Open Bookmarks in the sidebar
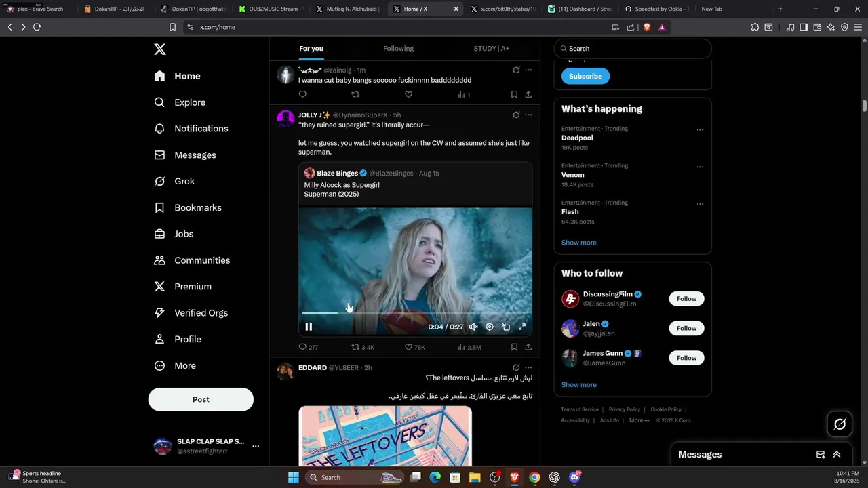The width and height of the screenshot is (868, 488). [188, 208]
